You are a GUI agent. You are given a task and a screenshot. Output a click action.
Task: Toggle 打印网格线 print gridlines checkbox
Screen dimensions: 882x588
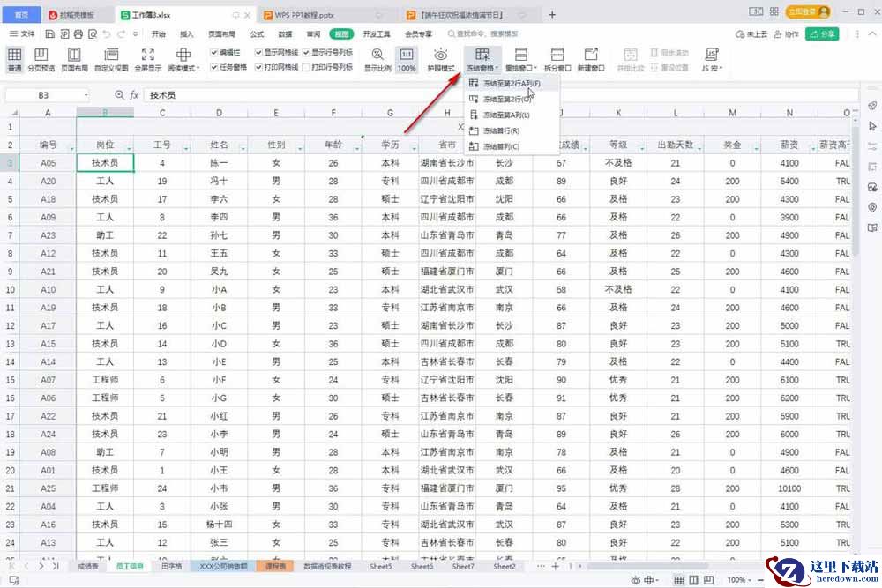(258, 67)
